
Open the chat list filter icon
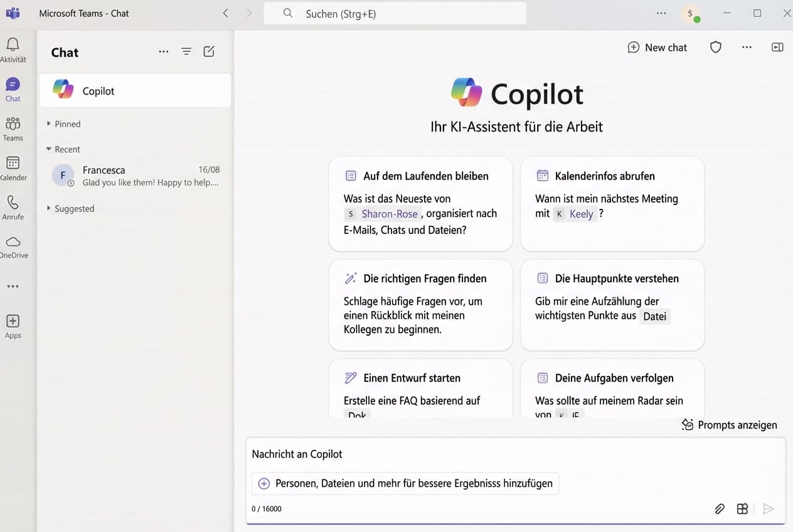pos(186,52)
